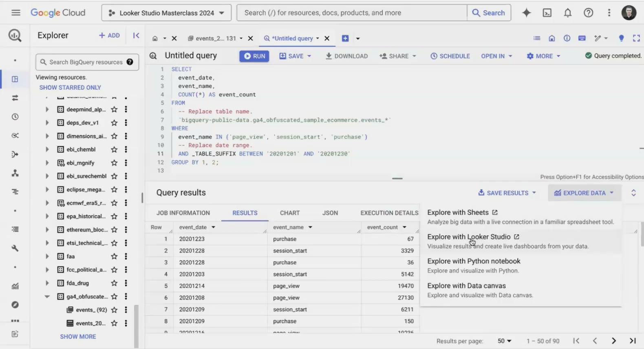Star the eclipse_mega dataset
Screen dimensions: 644x349
pyautogui.click(x=115, y=190)
